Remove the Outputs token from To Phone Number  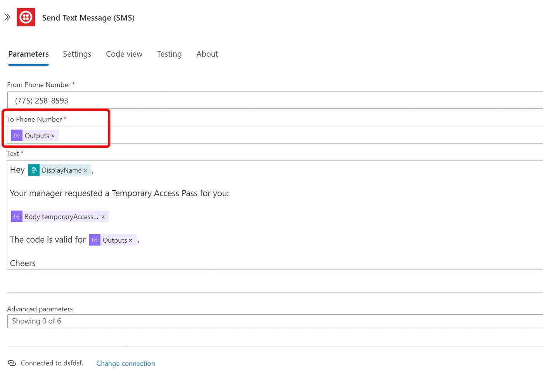pyautogui.click(x=53, y=136)
